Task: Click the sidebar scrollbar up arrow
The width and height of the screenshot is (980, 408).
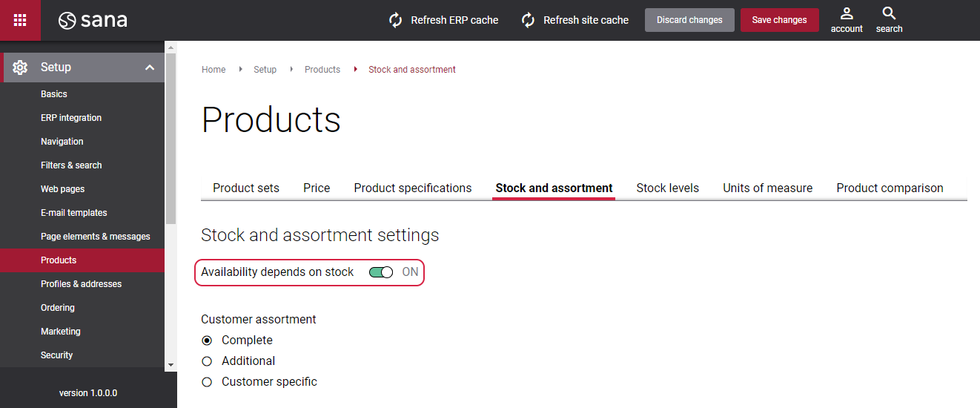Action: click(171, 47)
